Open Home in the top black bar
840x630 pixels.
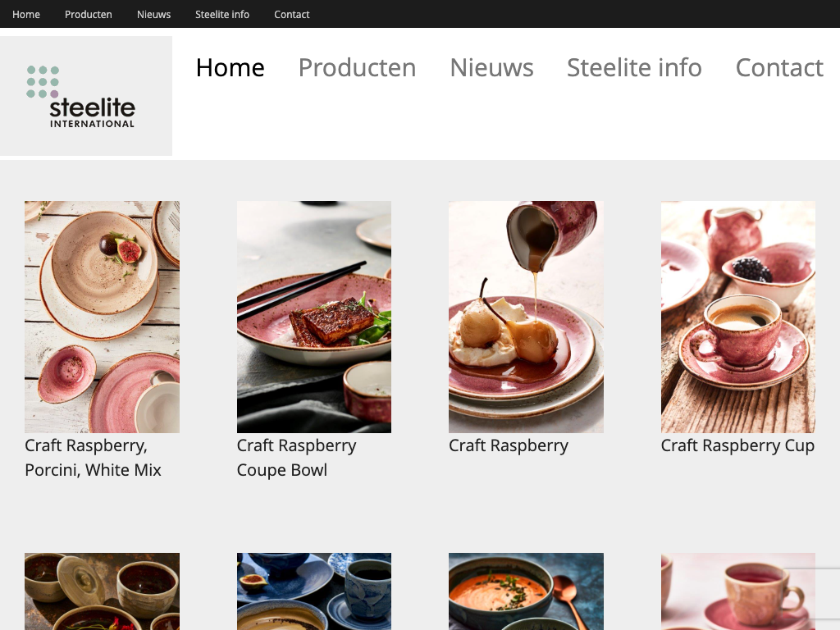point(26,14)
